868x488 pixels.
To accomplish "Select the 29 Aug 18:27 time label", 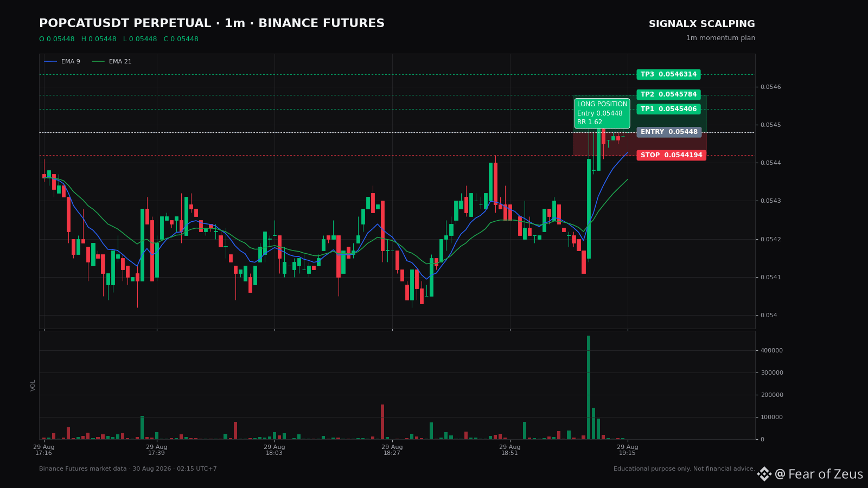I will tap(392, 450).
